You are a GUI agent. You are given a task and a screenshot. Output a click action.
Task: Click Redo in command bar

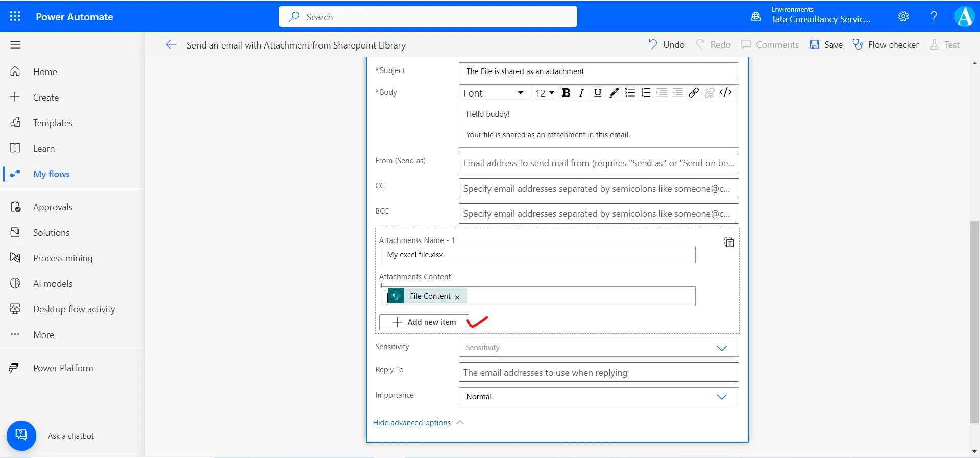(714, 45)
